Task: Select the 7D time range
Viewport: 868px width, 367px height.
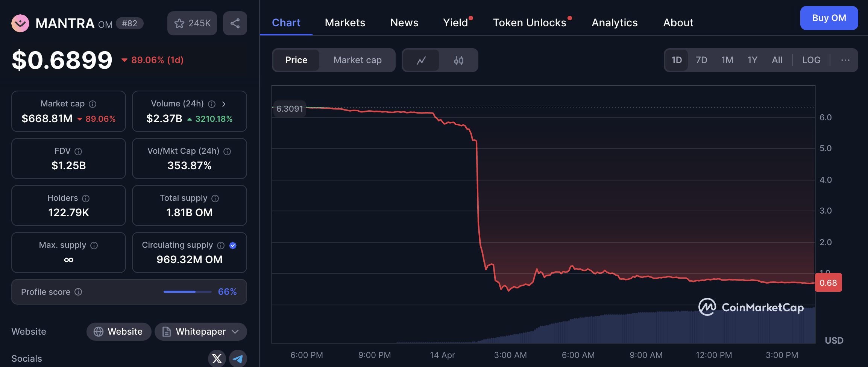Action: click(701, 60)
